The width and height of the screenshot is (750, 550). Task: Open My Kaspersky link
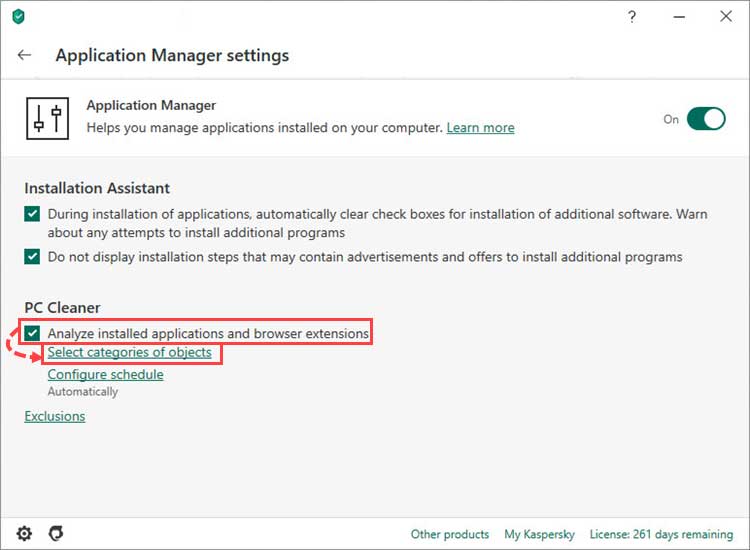pos(540,534)
